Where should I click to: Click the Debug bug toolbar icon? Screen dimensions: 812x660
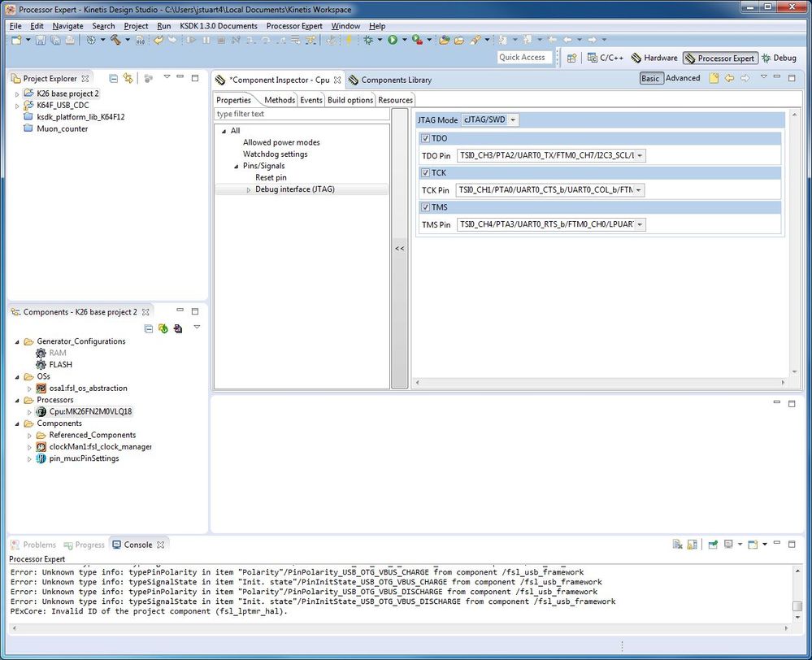(x=368, y=40)
